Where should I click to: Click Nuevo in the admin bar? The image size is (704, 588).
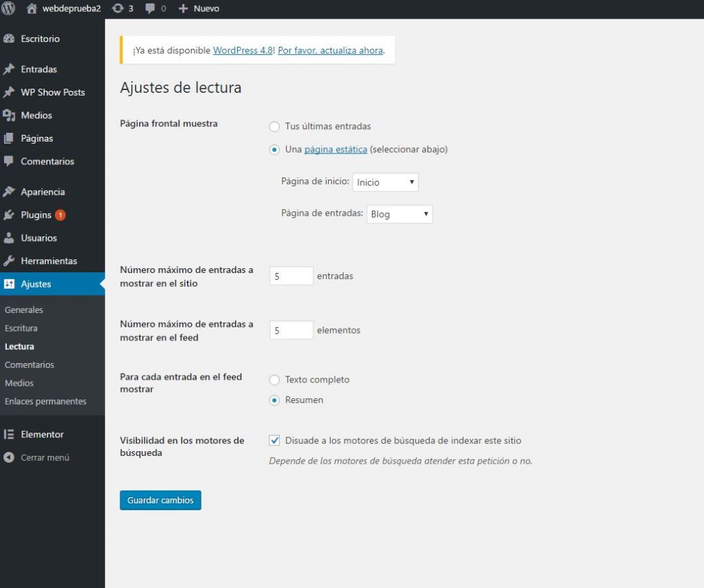(206, 8)
